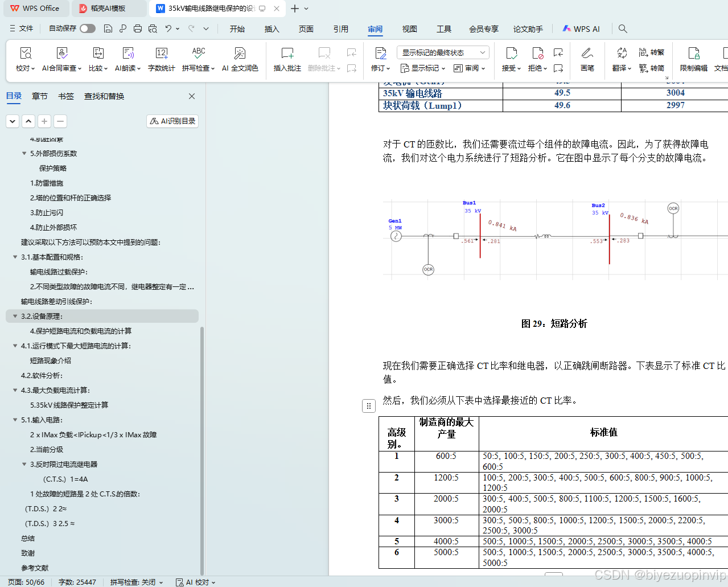This screenshot has height=587, width=728.
Task: Jump to 4.2.软件分析 heading
Action: tap(42, 376)
